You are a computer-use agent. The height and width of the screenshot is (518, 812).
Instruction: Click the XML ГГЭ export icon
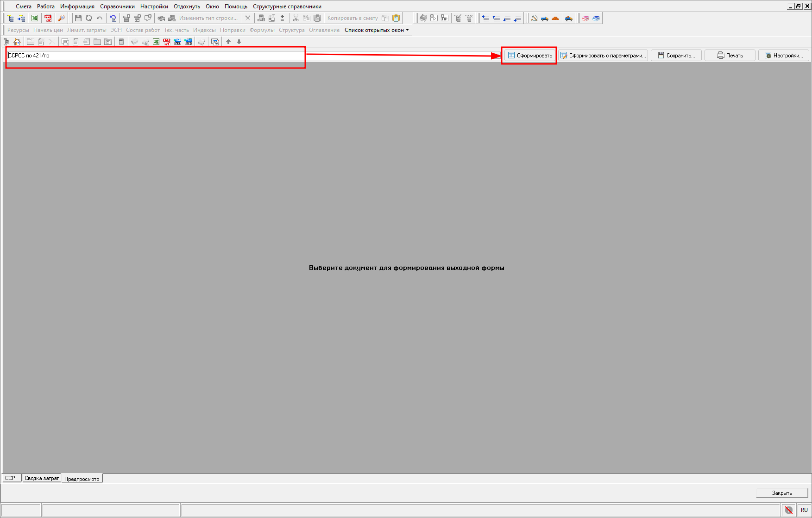click(x=177, y=42)
